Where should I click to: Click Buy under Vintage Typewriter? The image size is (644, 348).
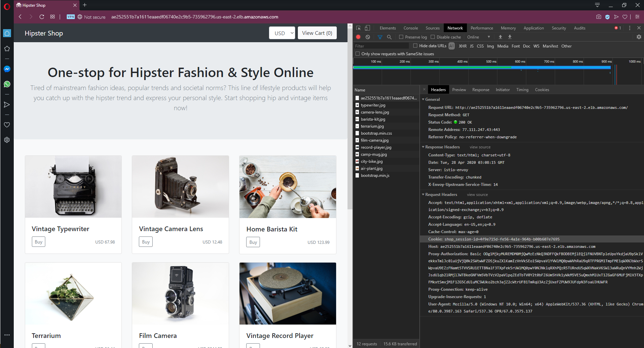[x=39, y=242]
